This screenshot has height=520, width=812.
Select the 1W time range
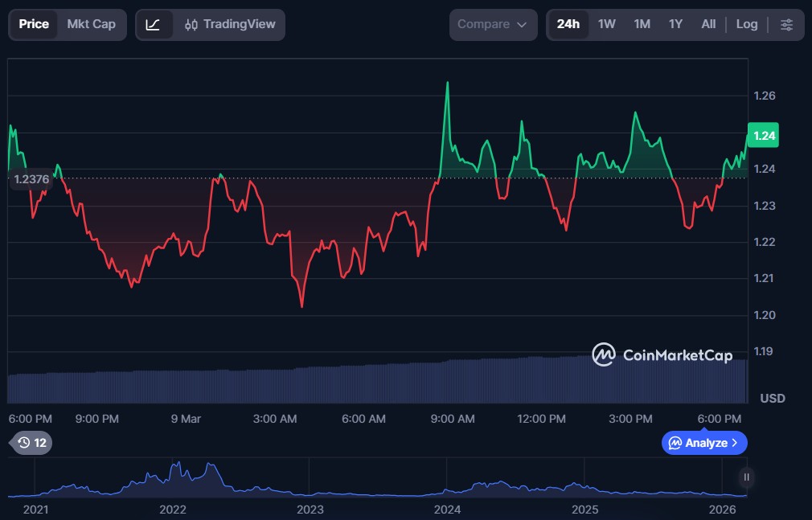click(606, 25)
